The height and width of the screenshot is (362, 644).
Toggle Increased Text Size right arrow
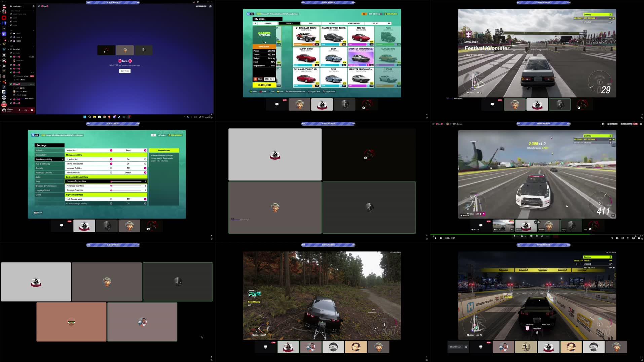pyautogui.click(x=145, y=168)
